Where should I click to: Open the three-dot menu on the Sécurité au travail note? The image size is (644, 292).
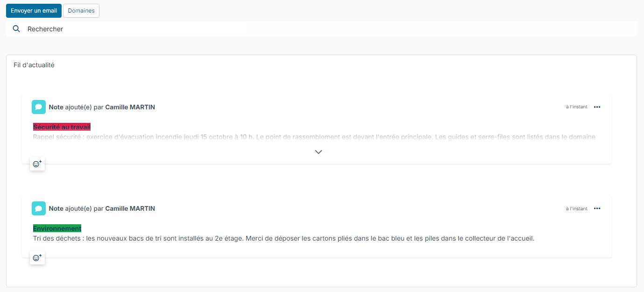[597, 107]
